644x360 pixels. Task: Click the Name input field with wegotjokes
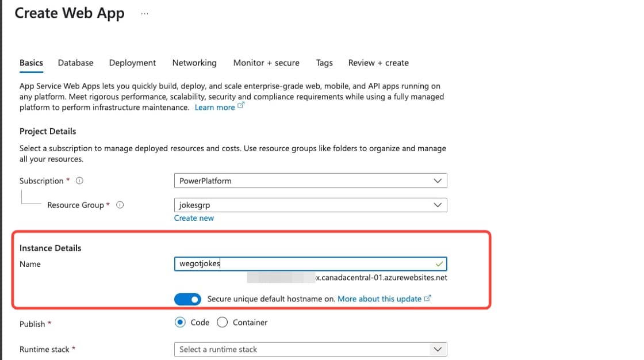310,264
